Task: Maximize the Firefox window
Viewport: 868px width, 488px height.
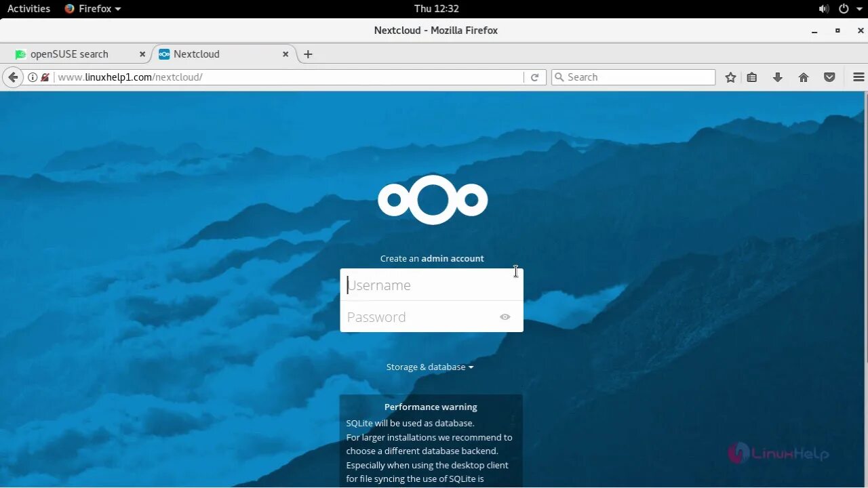Action: [837, 30]
